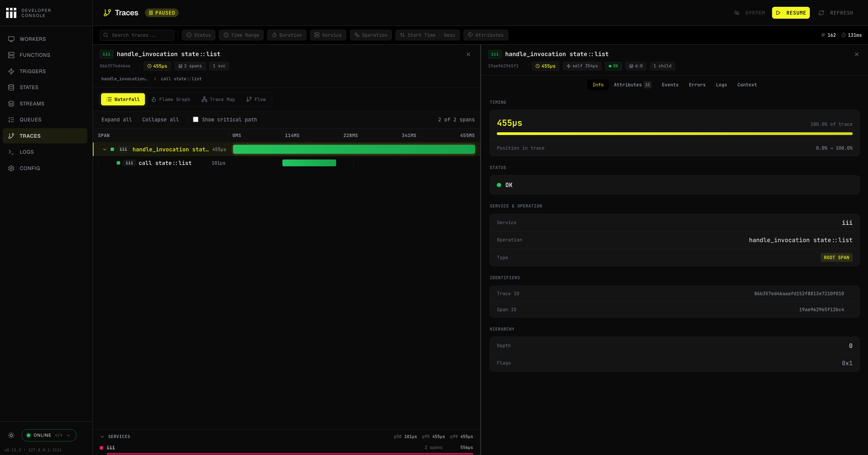Open the Time Range filter
868x455 pixels.
click(x=241, y=35)
